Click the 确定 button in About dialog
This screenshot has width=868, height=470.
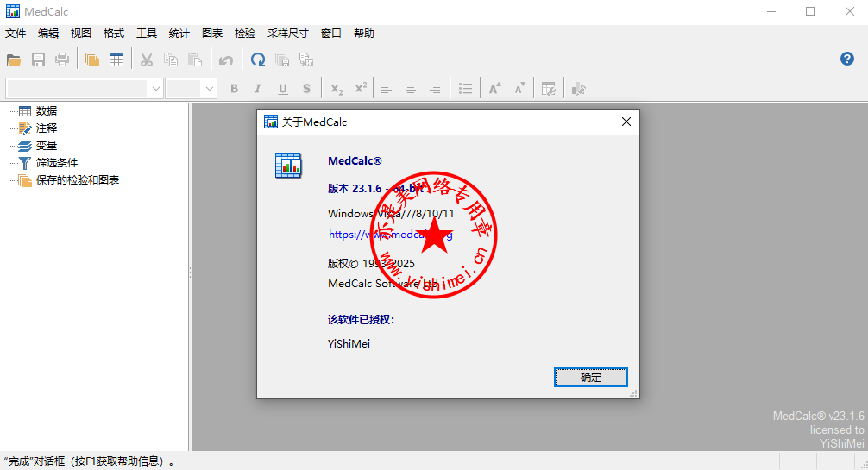[591, 377]
